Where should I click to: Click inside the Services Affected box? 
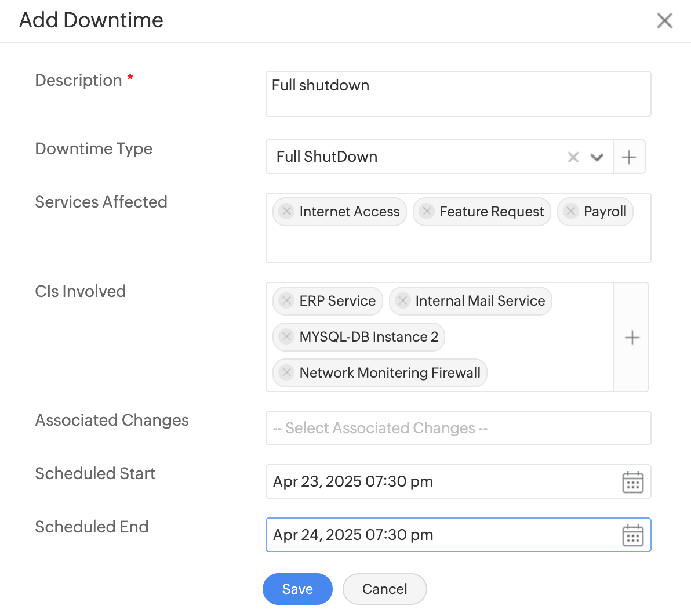coord(458,245)
